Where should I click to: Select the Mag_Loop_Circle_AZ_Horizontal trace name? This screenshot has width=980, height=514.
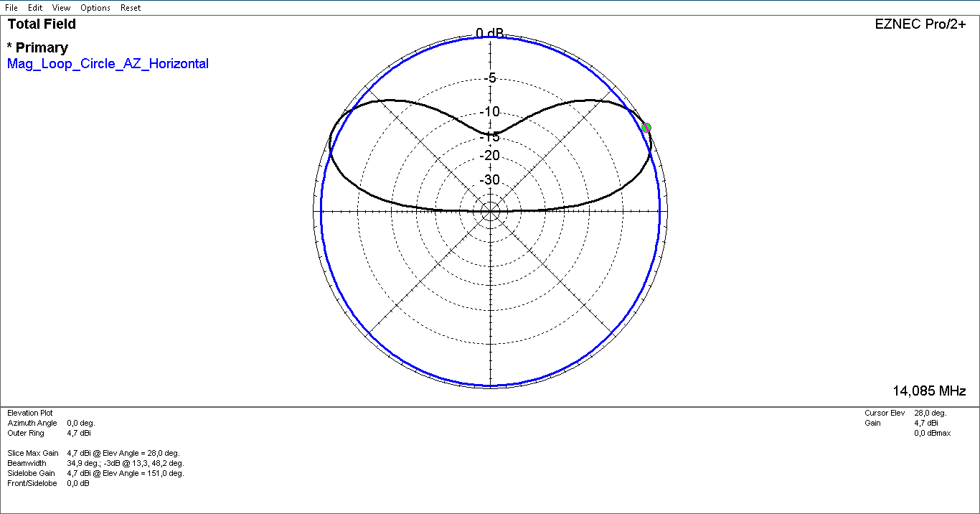(x=108, y=64)
